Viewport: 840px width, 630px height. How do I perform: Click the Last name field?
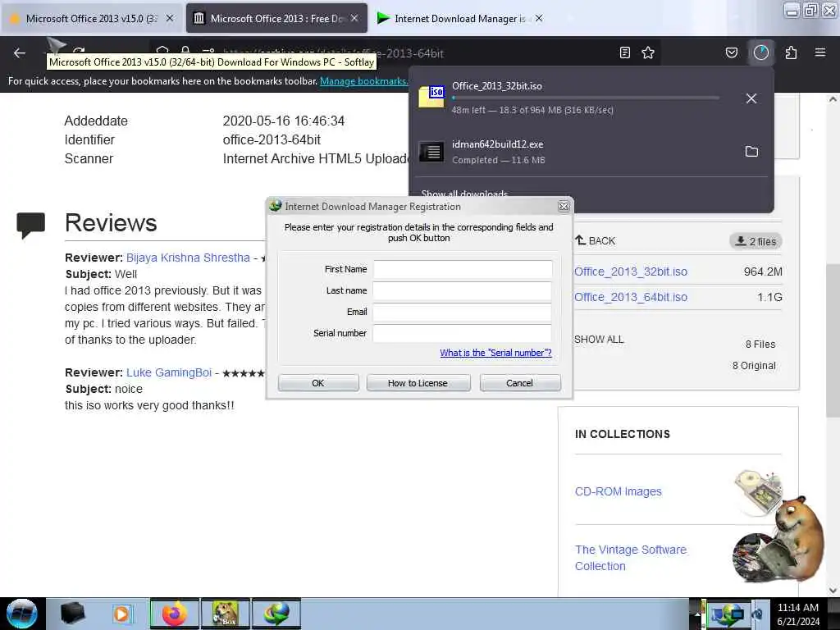coord(463,291)
